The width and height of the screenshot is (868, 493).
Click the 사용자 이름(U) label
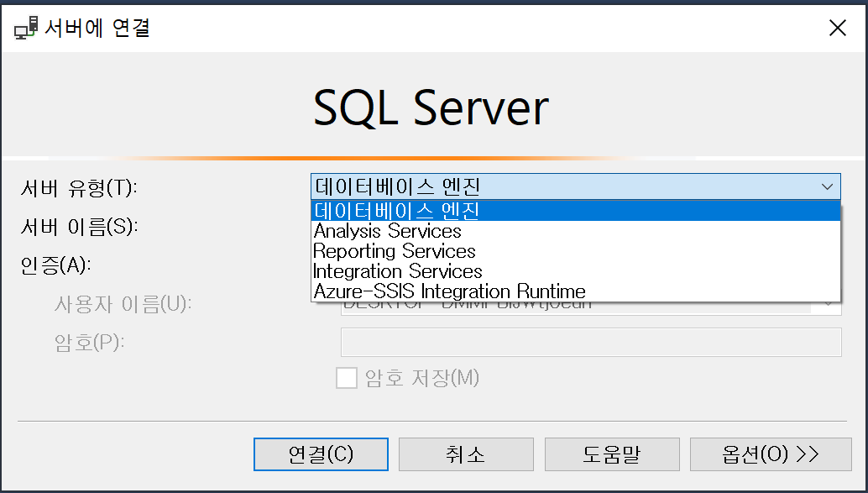point(123,304)
